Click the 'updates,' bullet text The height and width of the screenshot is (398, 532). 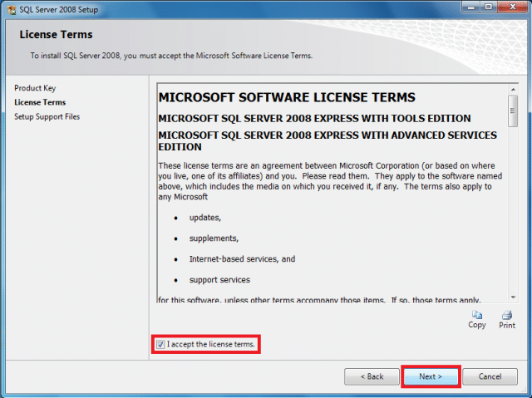tap(205, 218)
